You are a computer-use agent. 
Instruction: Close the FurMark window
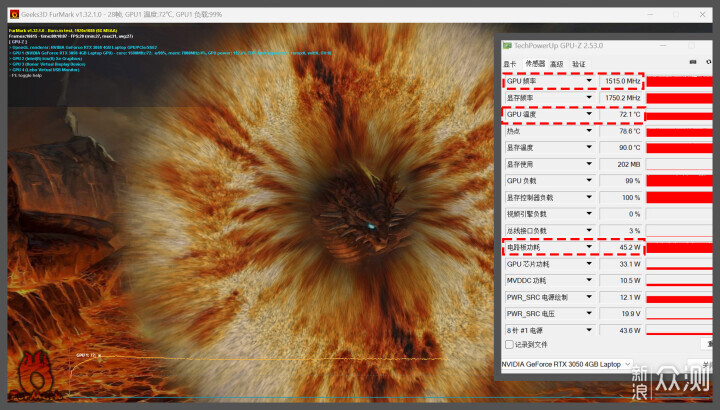point(703,14)
